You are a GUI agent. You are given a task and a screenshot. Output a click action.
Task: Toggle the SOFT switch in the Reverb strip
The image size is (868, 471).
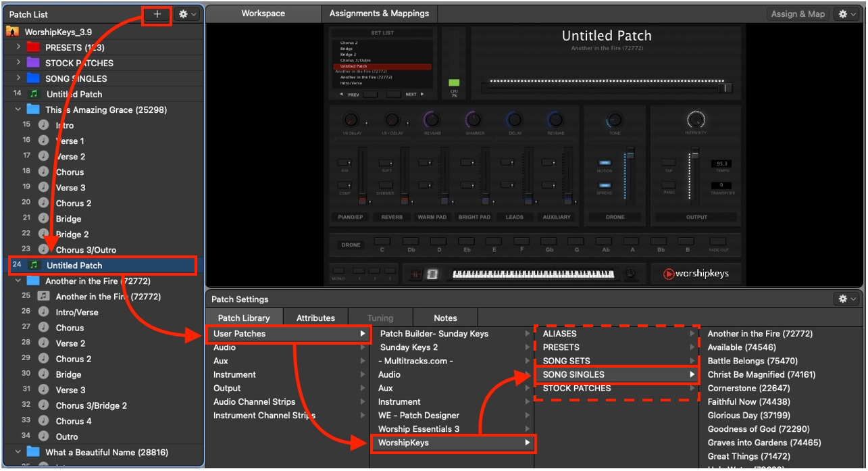coord(386,163)
